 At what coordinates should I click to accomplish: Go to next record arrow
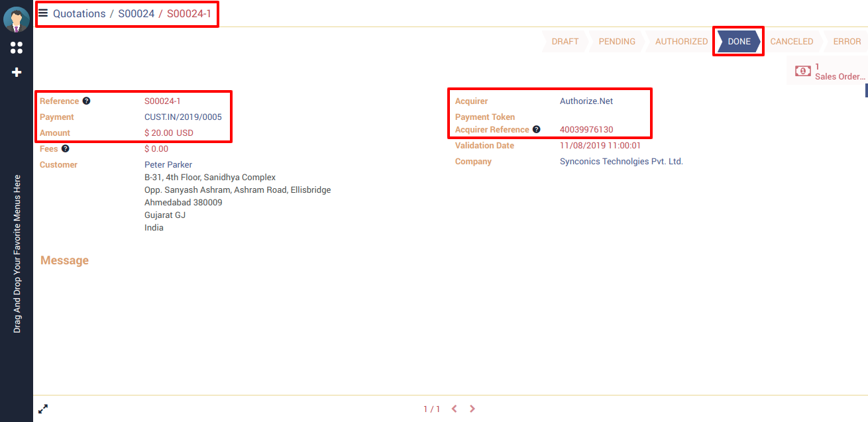(x=472, y=409)
